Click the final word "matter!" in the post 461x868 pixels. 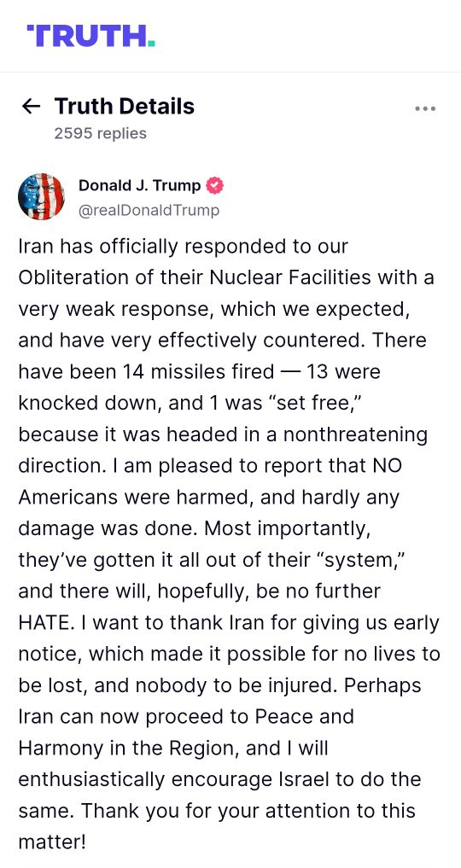[53, 842]
